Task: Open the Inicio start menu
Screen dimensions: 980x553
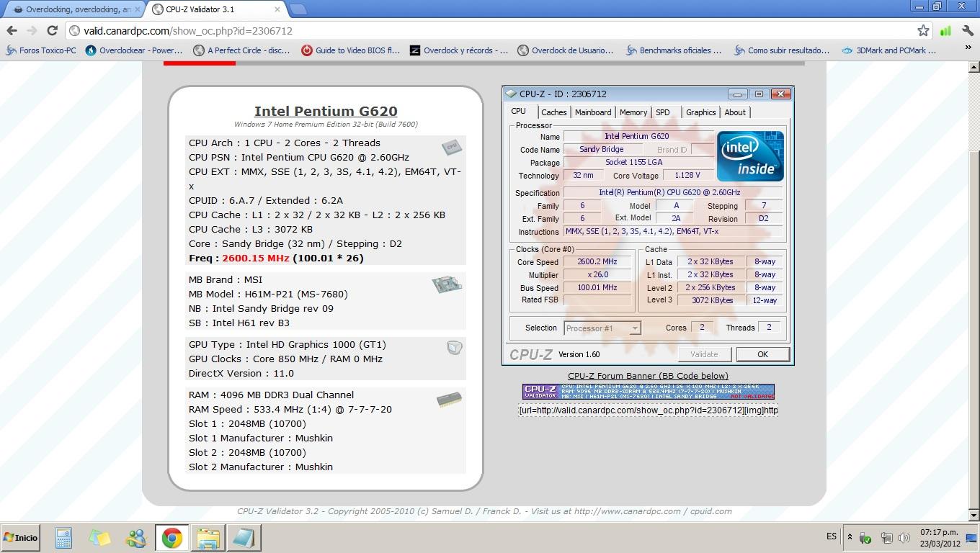Action: [21, 538]
